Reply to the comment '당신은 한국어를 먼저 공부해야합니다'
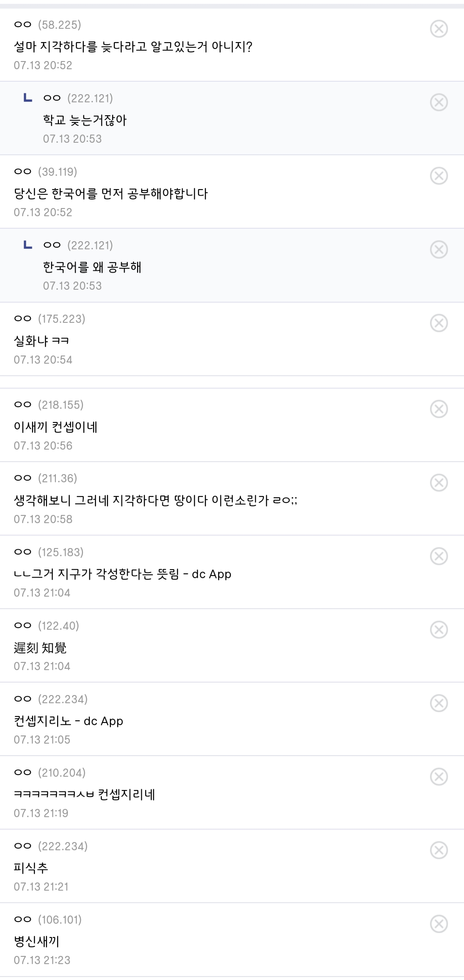464x980 pixels. tap(111, 194)
